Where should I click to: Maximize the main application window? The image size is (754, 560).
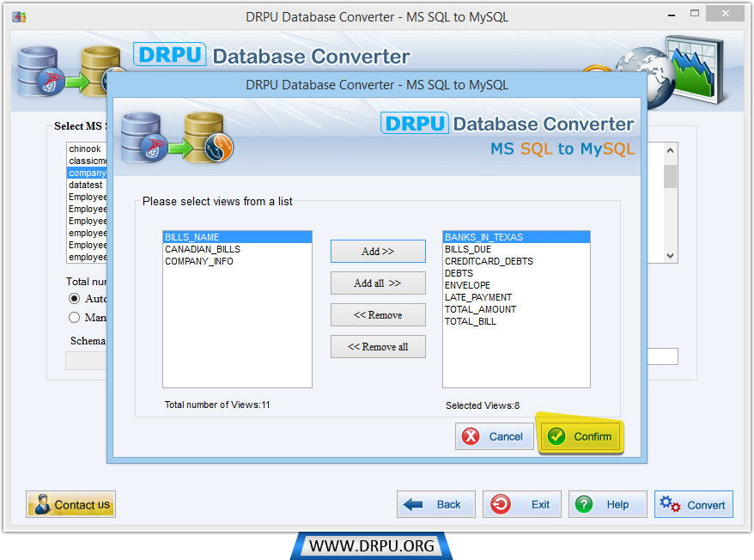coord(695,14)
